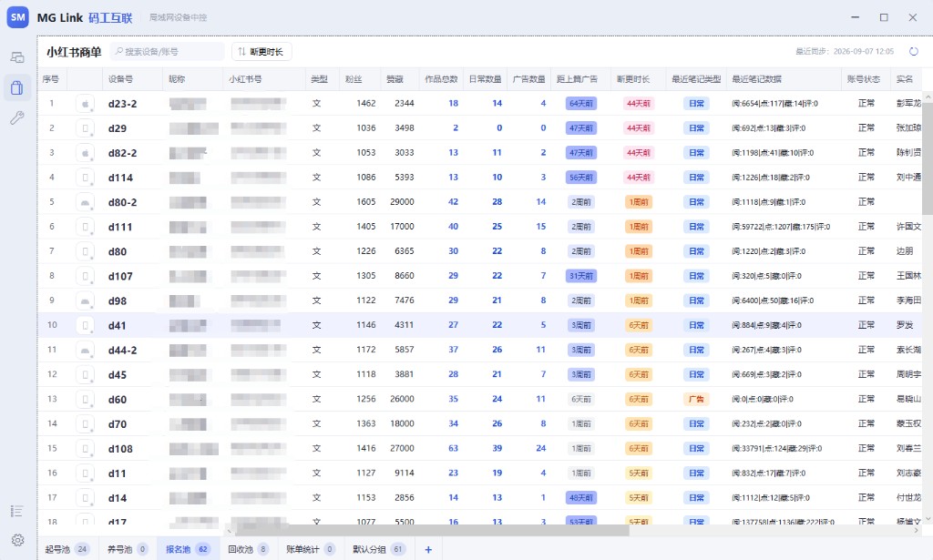Click 日常 badge in row d41

pyautogui.click(x=696, y=325)
